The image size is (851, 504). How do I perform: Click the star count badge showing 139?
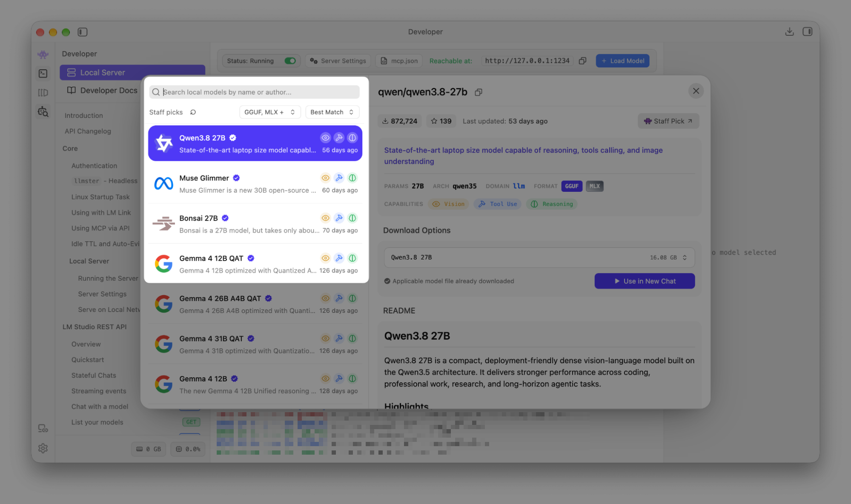[441, 121]
